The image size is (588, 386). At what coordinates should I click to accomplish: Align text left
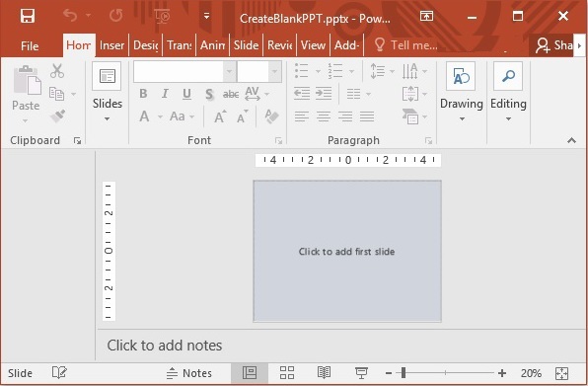pyautogui.click(x=302, y=116)
